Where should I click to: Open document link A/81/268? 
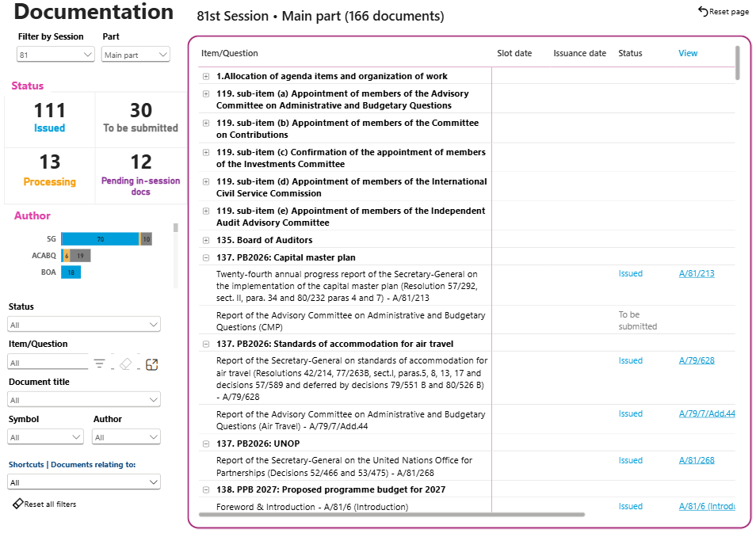[697, 460]
